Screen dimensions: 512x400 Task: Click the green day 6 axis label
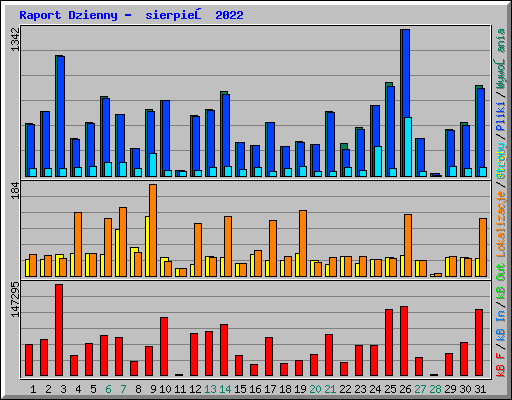coord(108,389)
